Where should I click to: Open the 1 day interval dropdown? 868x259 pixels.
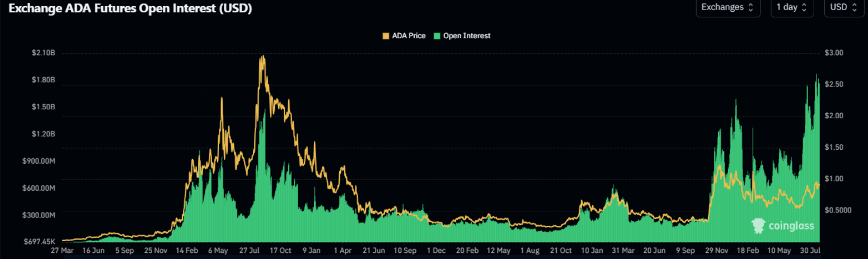pyautogui.click(x=792, y=7)
